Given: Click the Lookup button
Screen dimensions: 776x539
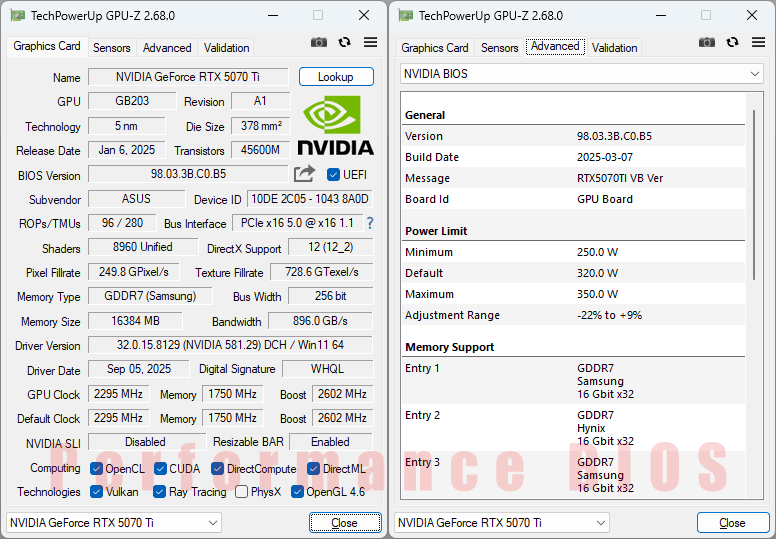Looking at the screenshot, I should (336, 77).
